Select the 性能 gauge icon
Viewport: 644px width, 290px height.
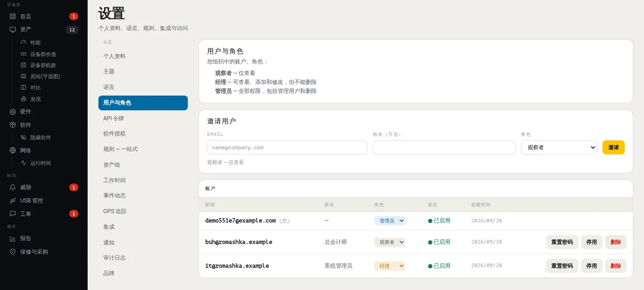[23, 42]
